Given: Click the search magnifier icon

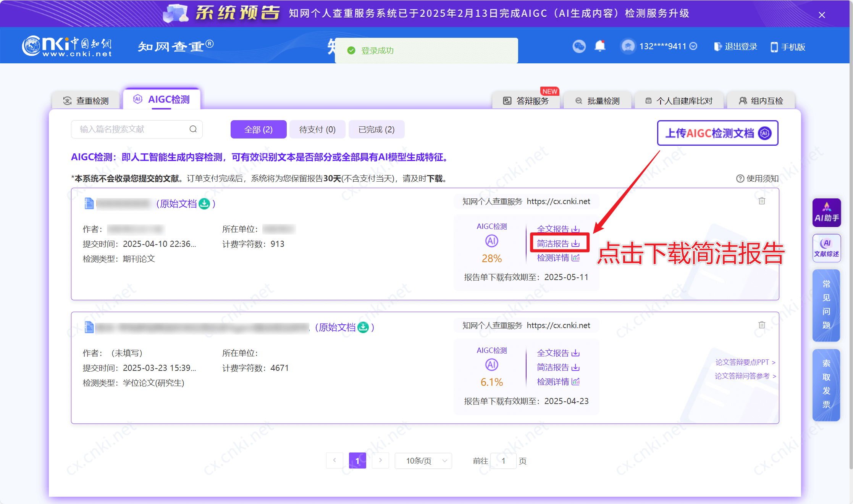Looking at the screenshot, I should click(x=193, y=129).
